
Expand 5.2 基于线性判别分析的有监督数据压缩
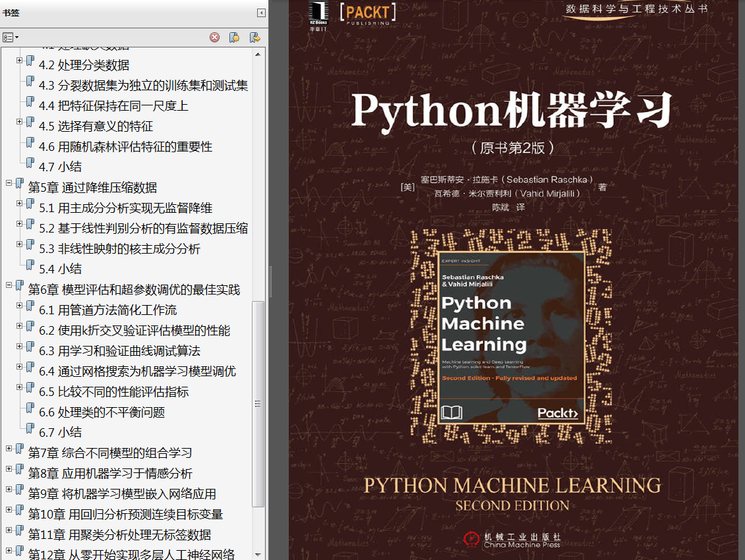coord(20,224)
